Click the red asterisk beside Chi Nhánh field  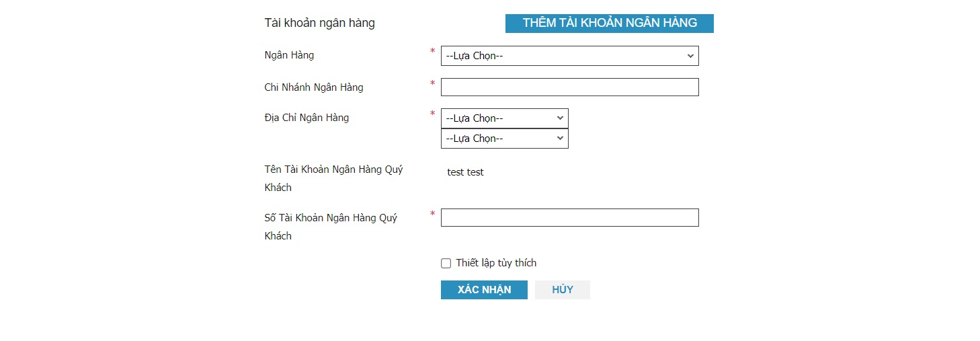click(x=432, y=83)
